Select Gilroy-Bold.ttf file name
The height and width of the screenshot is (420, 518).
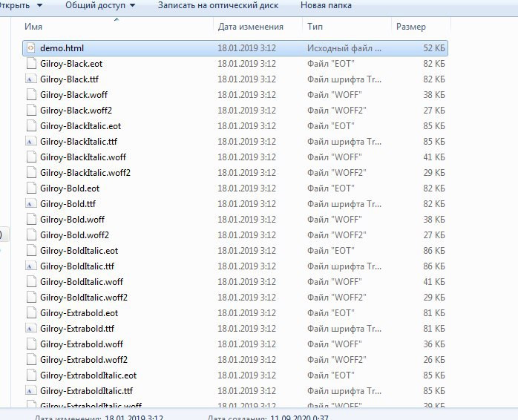(68, 204)
